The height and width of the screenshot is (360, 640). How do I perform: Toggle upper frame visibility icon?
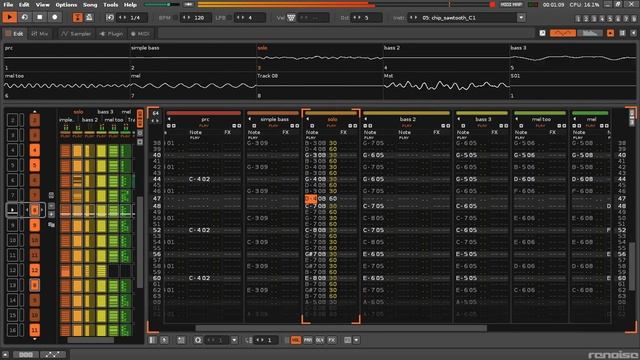tap(611, 33)
